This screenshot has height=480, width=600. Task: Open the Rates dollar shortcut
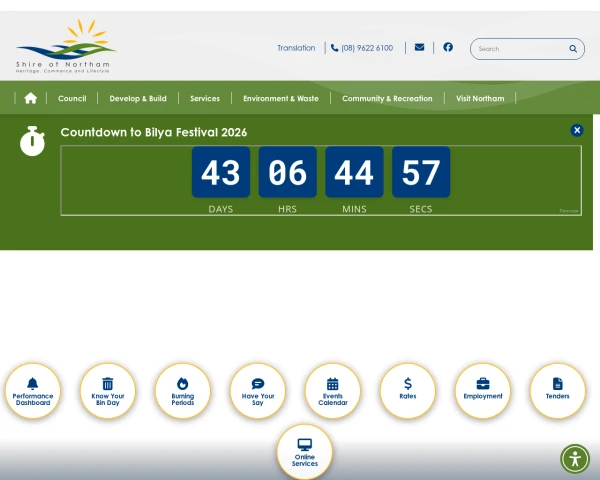(408, 391)
